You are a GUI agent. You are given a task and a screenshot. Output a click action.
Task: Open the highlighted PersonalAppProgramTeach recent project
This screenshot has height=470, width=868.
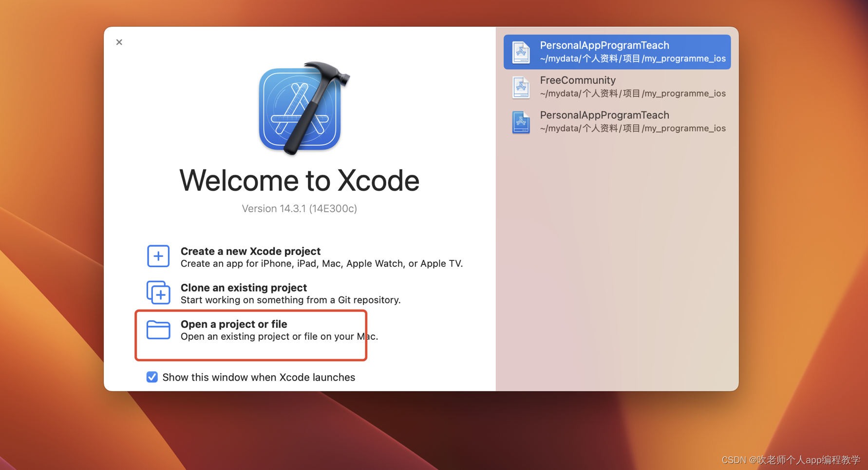tap(617, 52)
